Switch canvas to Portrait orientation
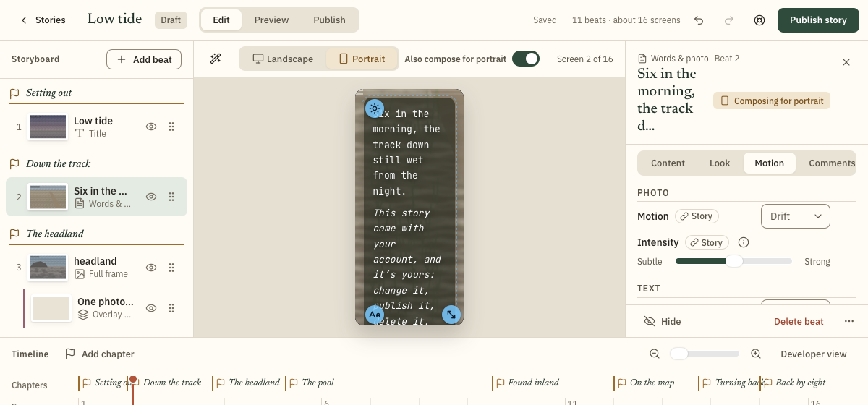This screenshot has width=868, height=405. point(362,59)
